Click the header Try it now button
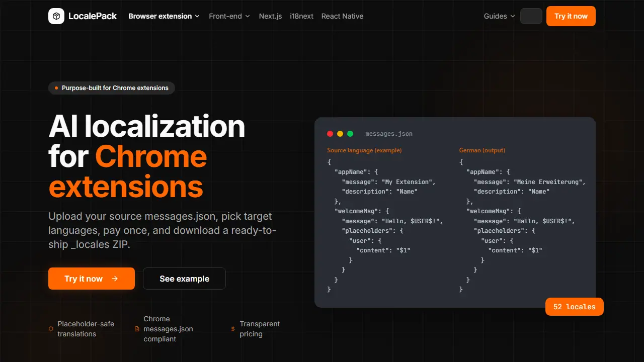644x362 pixels. click(571, 16)
